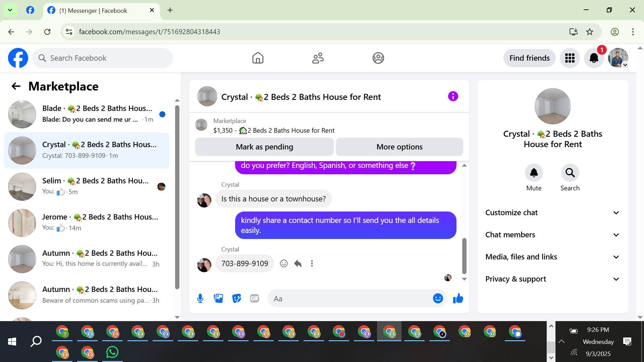Open site information icon in address bar
Screen dimensions: 644x362
point(69,32)
